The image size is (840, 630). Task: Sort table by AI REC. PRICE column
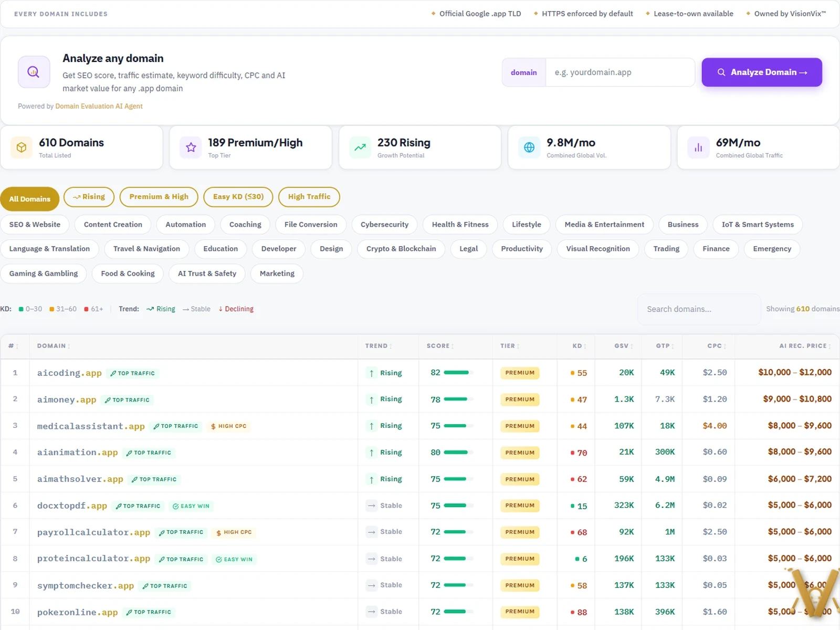(805, 346)
